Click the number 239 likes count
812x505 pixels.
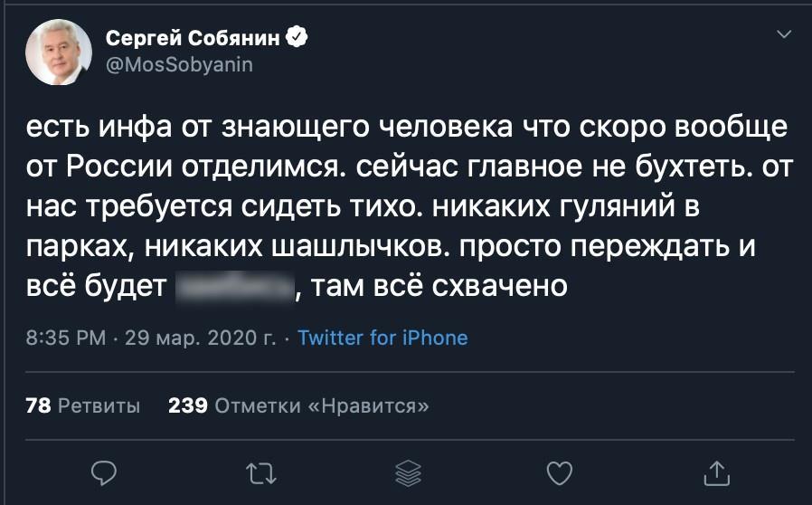(188, 405)
